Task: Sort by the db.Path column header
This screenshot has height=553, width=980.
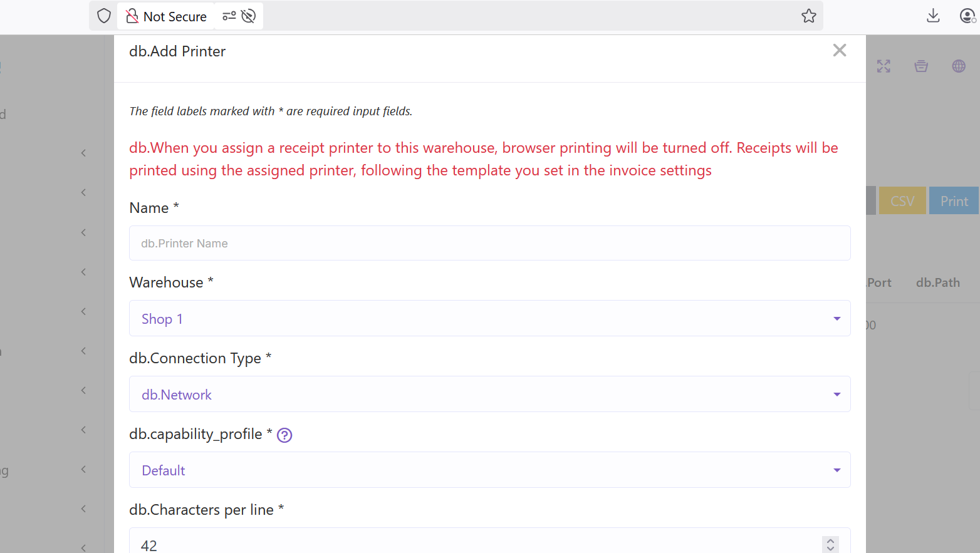Action: pos(937,282)
